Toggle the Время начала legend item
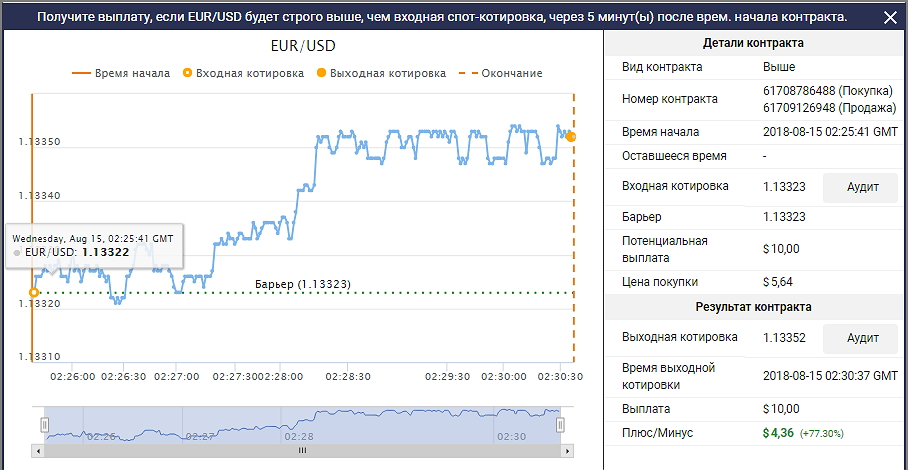This screenshot has width=908, height=470. (x=121, y=74)
